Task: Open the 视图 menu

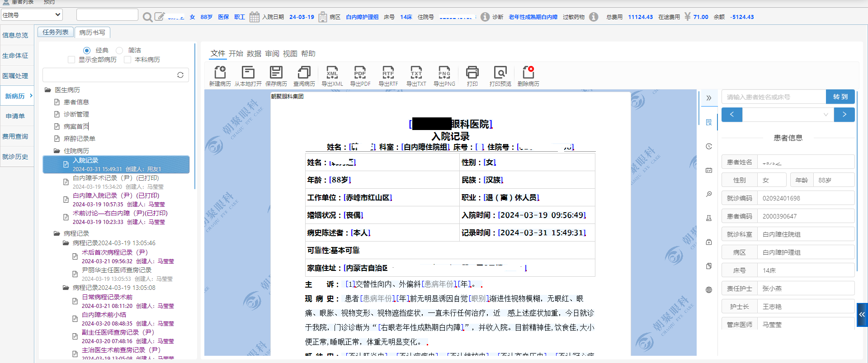Action: (x=290, y=53)
